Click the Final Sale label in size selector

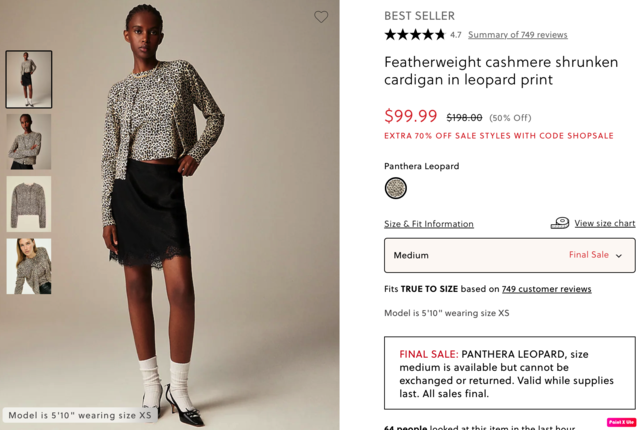[589, 255]
